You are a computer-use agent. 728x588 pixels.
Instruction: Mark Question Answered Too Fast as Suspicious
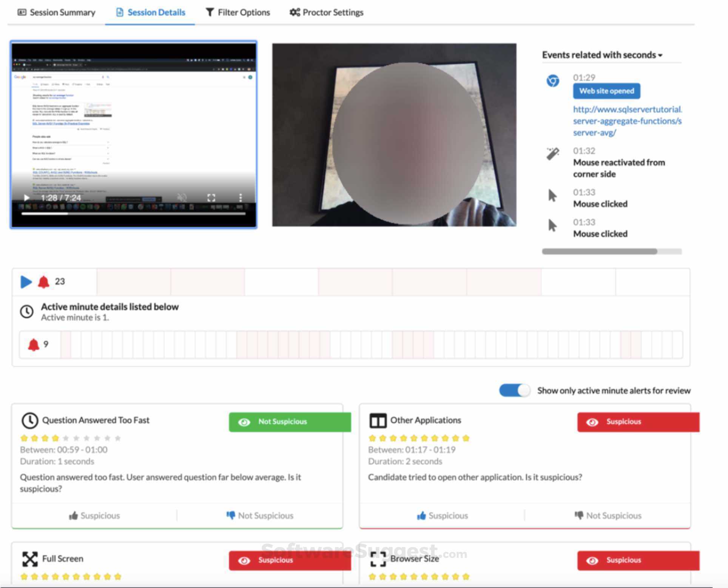click(94, 516)
